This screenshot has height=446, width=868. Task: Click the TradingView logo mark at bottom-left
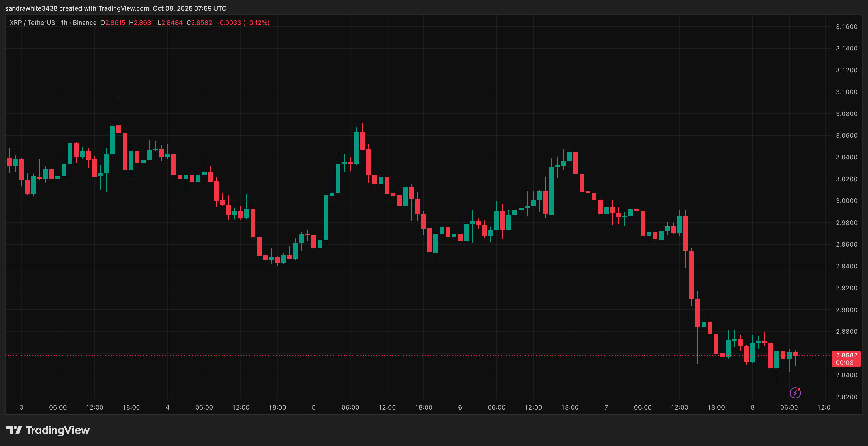[x=14, y=430]
